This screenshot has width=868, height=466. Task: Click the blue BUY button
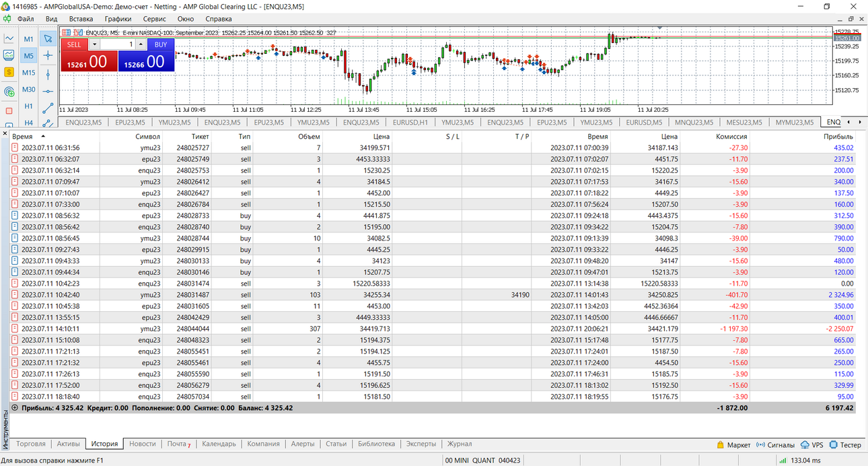161,44
